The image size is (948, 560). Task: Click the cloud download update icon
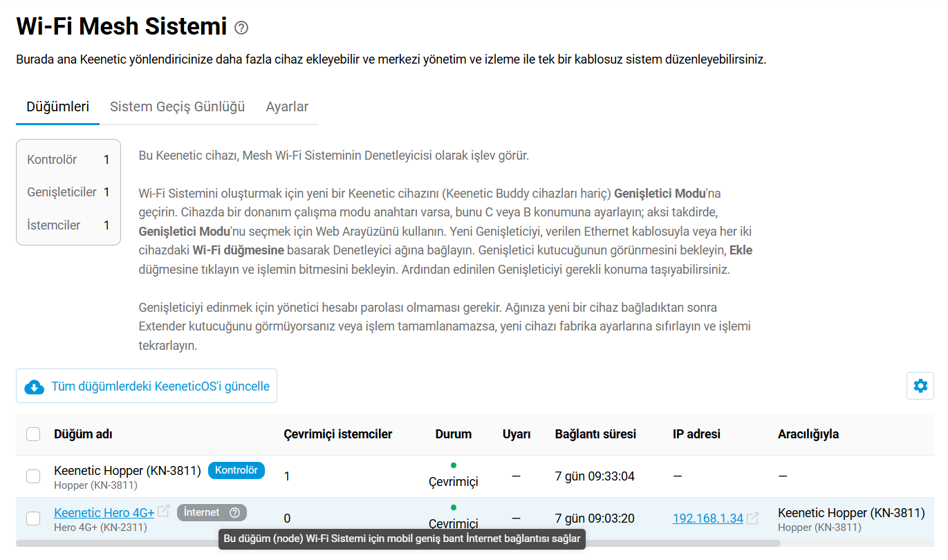pyautogui.click(x=34, y=386)
